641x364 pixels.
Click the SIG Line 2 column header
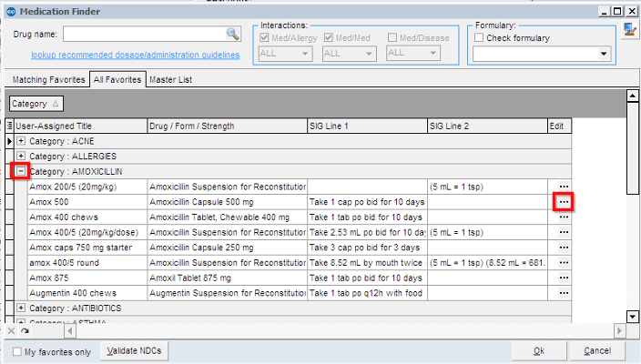pos(487,126)
